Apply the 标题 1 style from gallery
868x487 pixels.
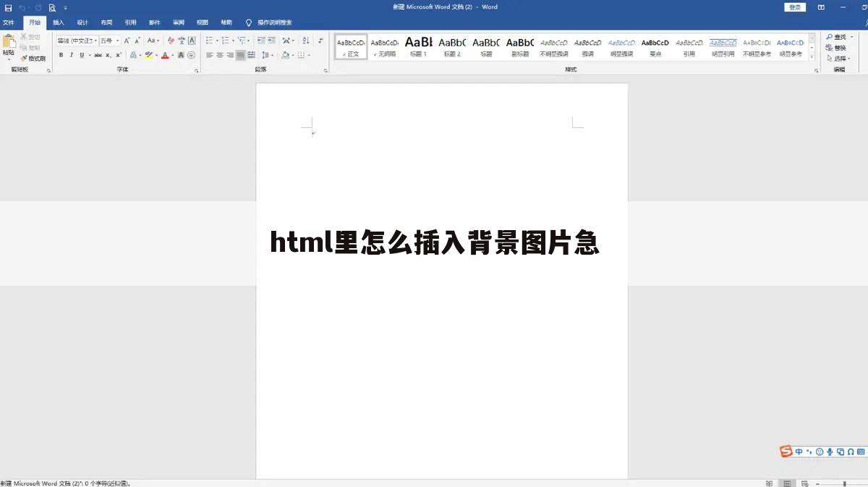tap(418, 46)
